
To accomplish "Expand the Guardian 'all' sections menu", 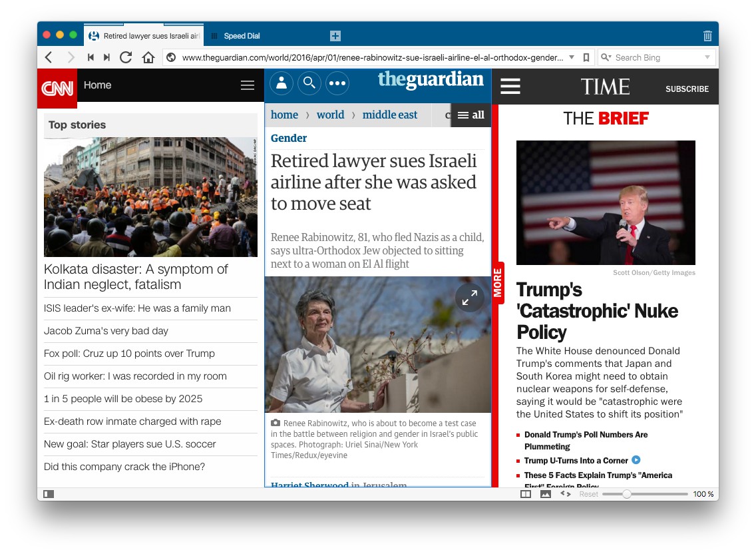I will 471,115.
